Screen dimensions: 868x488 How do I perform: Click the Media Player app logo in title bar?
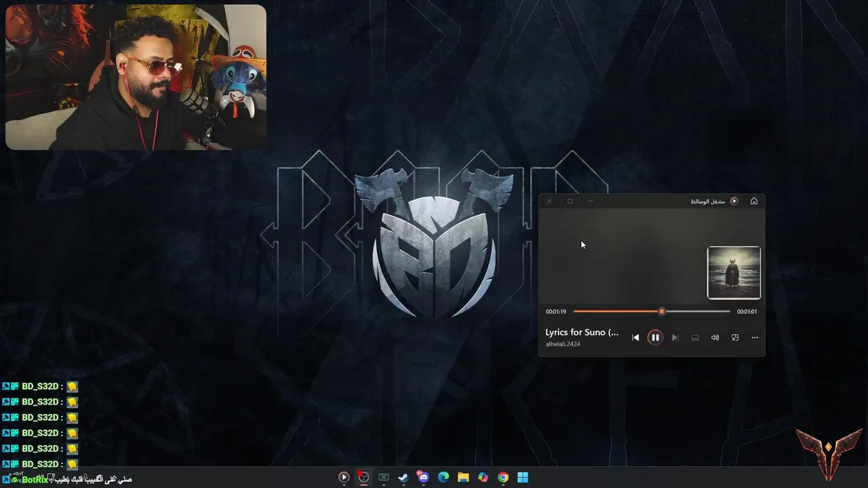coord(734,201)
